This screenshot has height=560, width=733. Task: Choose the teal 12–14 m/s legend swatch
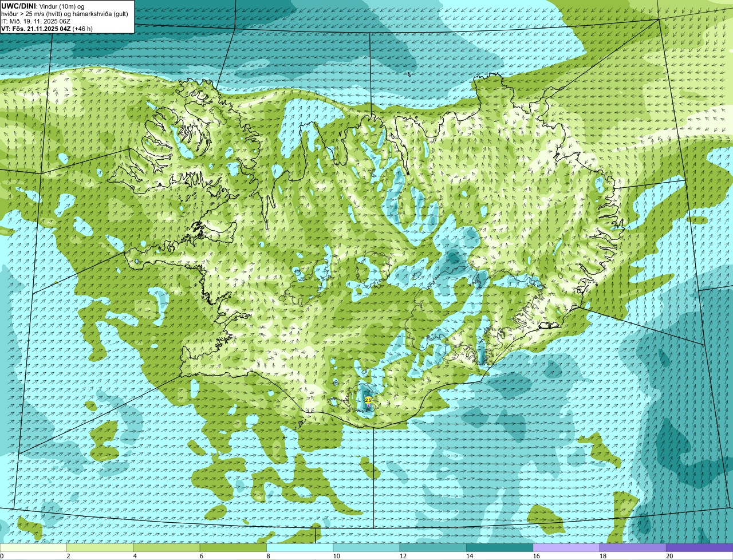[433, 548]
